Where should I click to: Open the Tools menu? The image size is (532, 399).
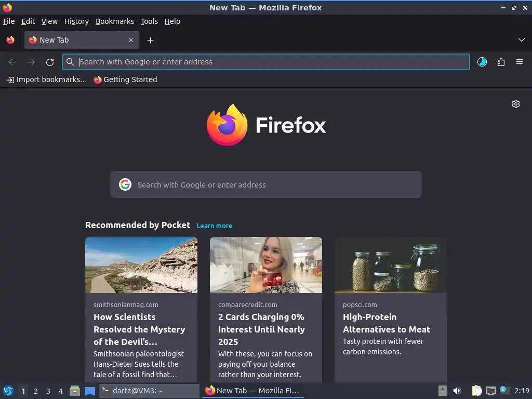point(149,21)
